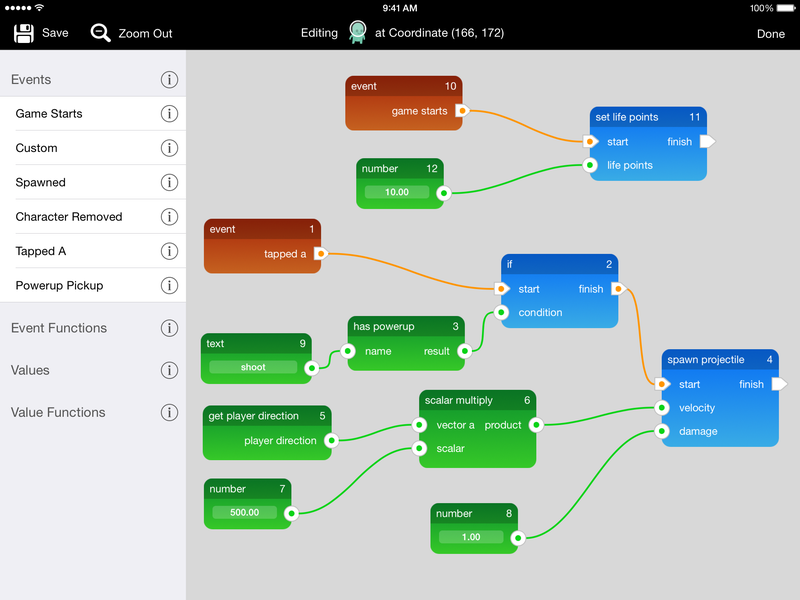Edit the 1.00 value in number node 8
The width and height of the screenshot is (800, 600).
pos(471,537)
